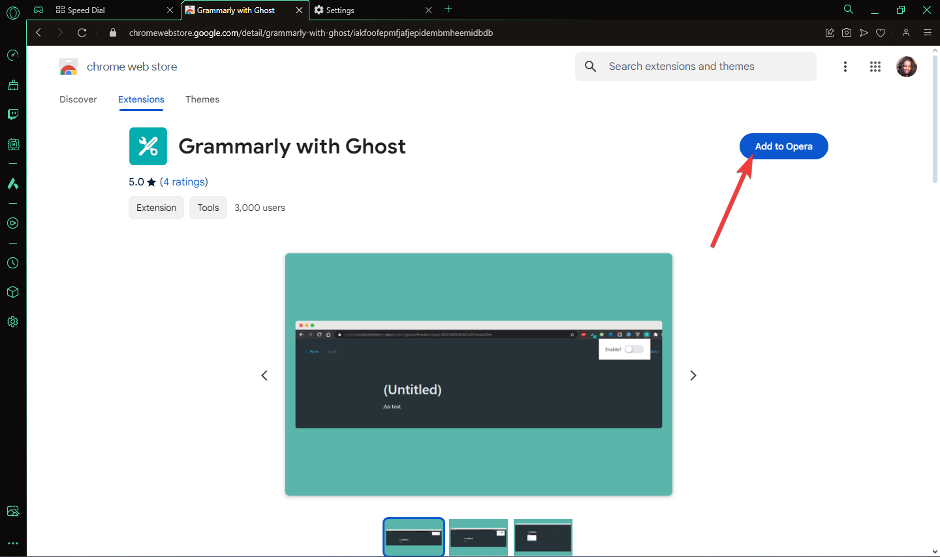Click the 'Grammarly with Ghost' title heading

pos(292,146)
